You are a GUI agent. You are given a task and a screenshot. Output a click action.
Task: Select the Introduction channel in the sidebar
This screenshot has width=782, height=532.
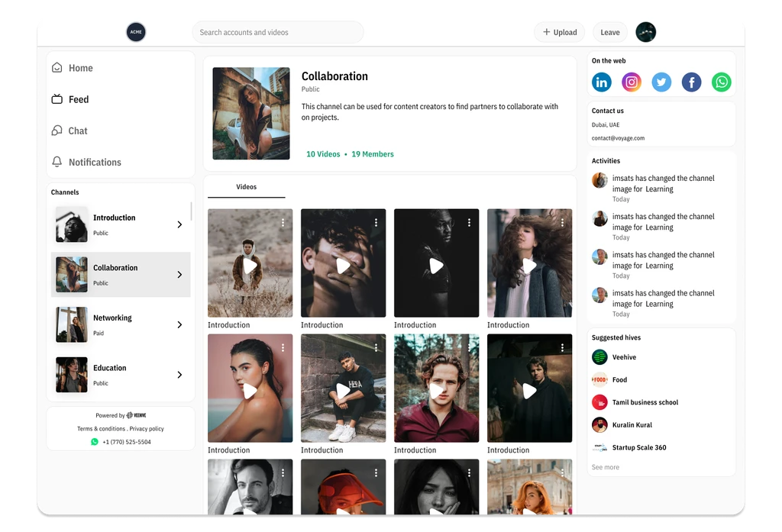[115, 224]
